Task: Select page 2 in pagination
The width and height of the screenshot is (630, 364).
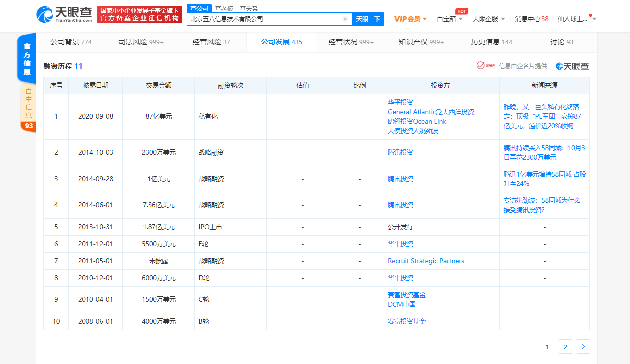Action: tap(565, 346)
